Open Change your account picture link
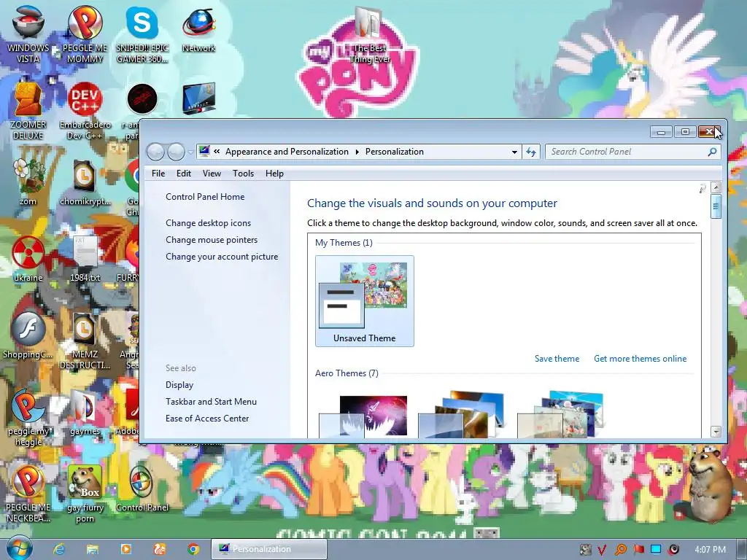The height and width of the screenshot is (560, 747). pyautogui.click(x=222, y=256)
